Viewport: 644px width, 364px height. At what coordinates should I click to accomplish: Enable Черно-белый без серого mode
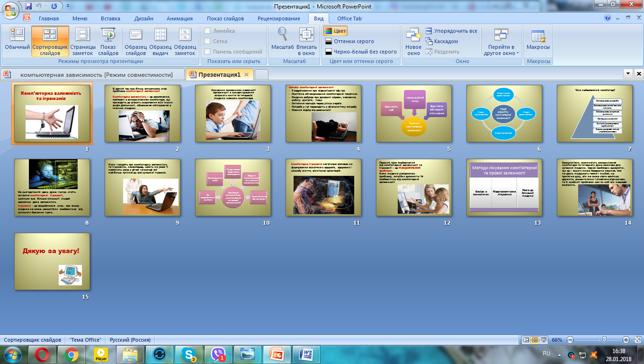tap(361, 52)
